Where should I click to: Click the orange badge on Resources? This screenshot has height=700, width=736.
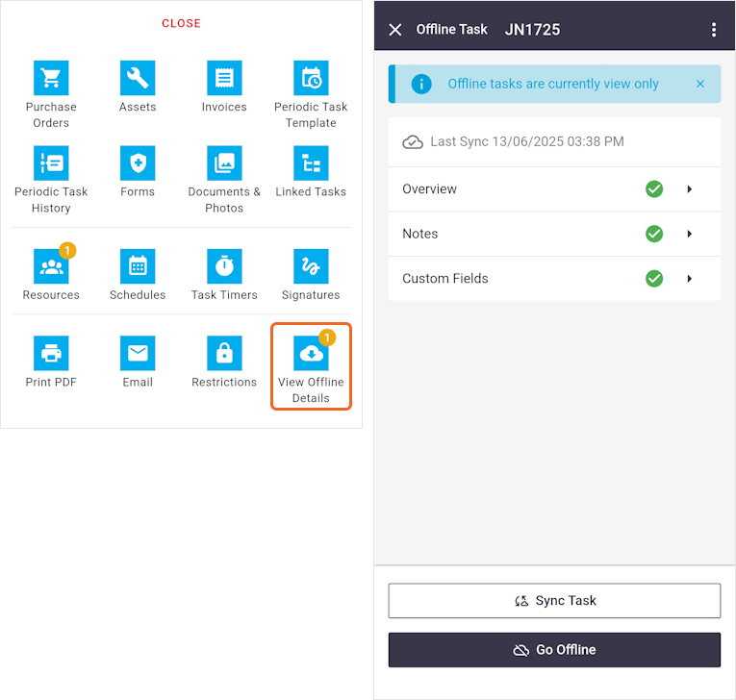point(67,251)
